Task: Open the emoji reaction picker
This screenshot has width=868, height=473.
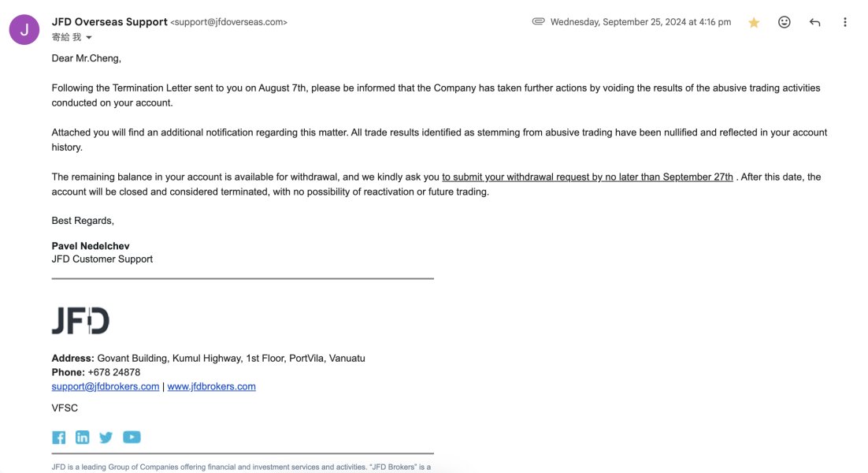Action: [x=784, y=22]
